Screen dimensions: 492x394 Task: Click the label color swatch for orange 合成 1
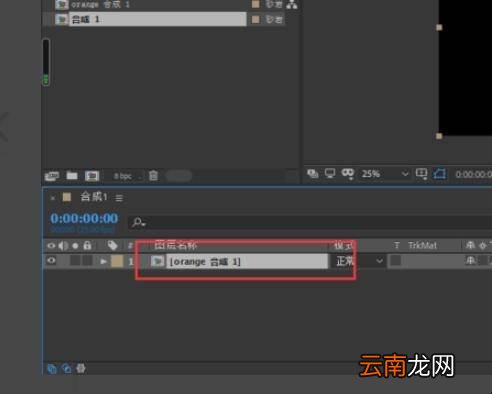tap(256, 4)
